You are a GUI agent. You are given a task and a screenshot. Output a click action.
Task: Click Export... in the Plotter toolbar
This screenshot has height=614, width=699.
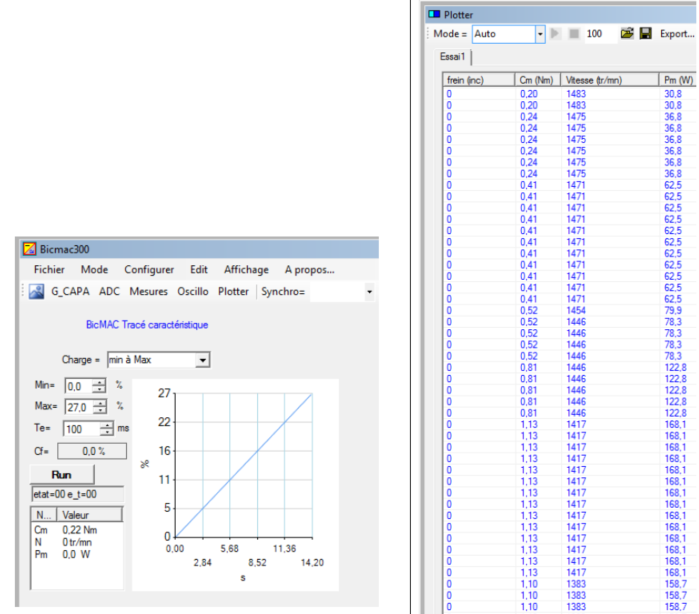677,34
